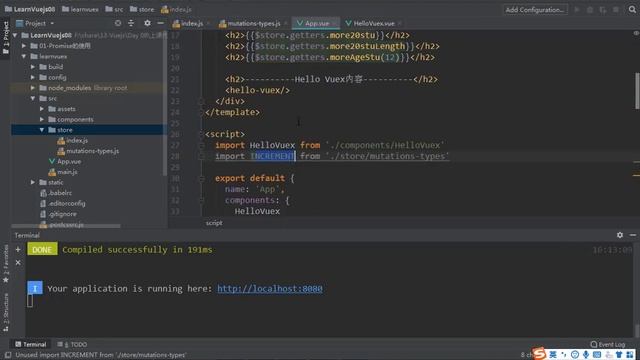Close the terminal session with X icon
Image resolution: width=640 pixels, height=360 pixels.
(x=18, y=263)
